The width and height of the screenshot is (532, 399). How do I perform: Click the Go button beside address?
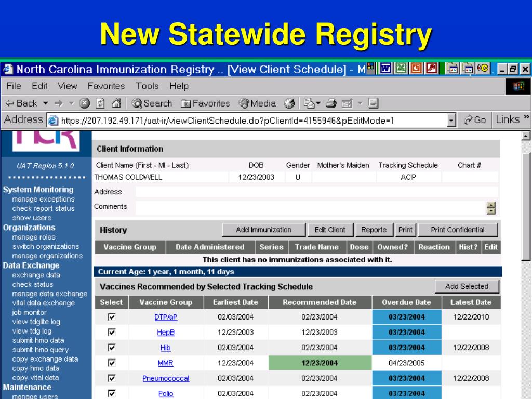tap(475, 120)
